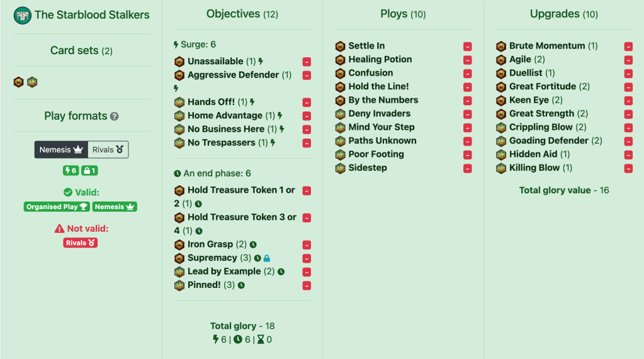Remove Sidestep ploy via red minus icon
644x359 pixels.
tap(467, 168)
